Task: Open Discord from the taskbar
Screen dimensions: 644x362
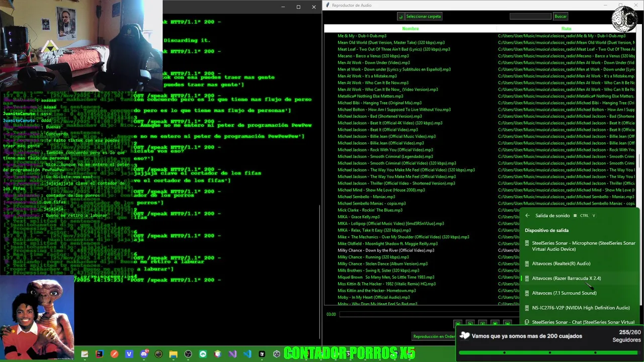Action: (x=144, y=354)
